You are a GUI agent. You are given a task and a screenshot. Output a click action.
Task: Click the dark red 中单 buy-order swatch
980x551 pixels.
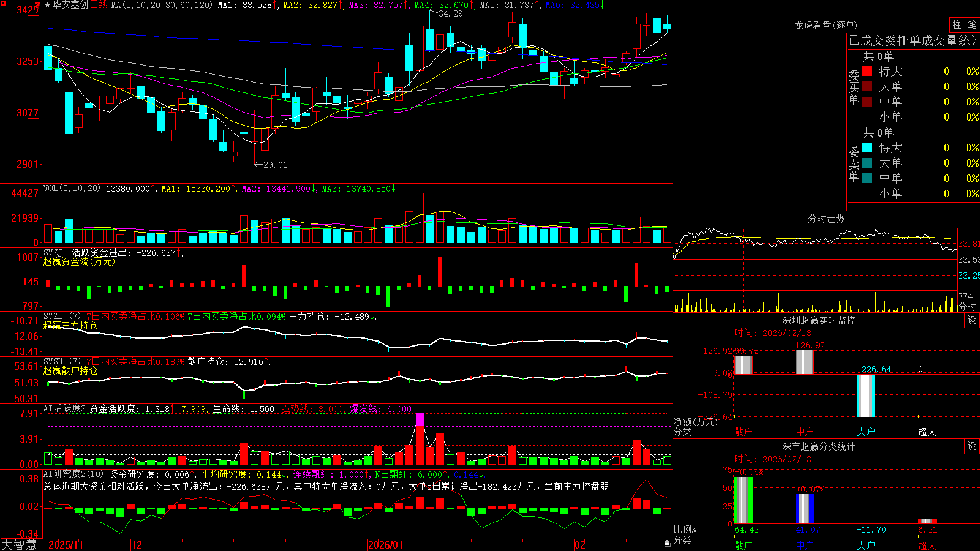click(x=867, y=102)
